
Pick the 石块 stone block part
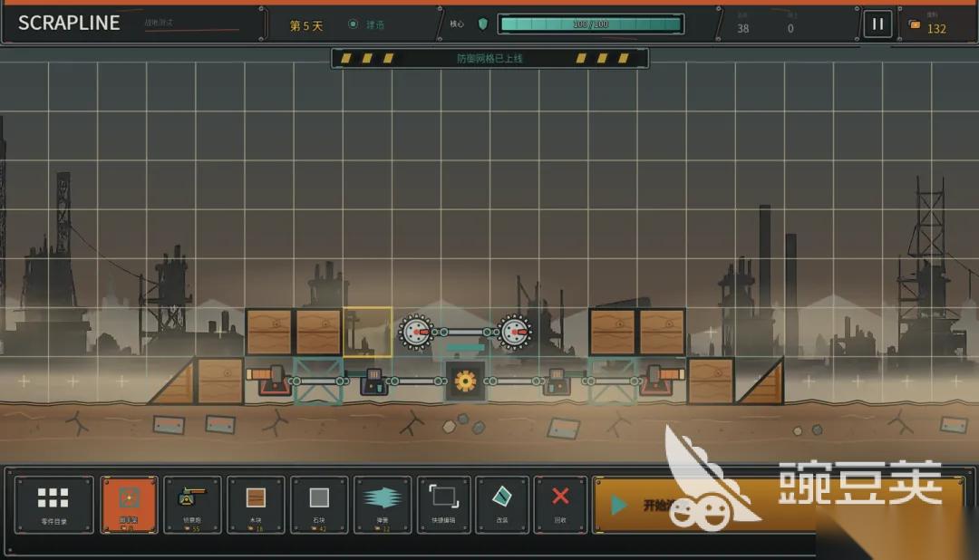319,505
